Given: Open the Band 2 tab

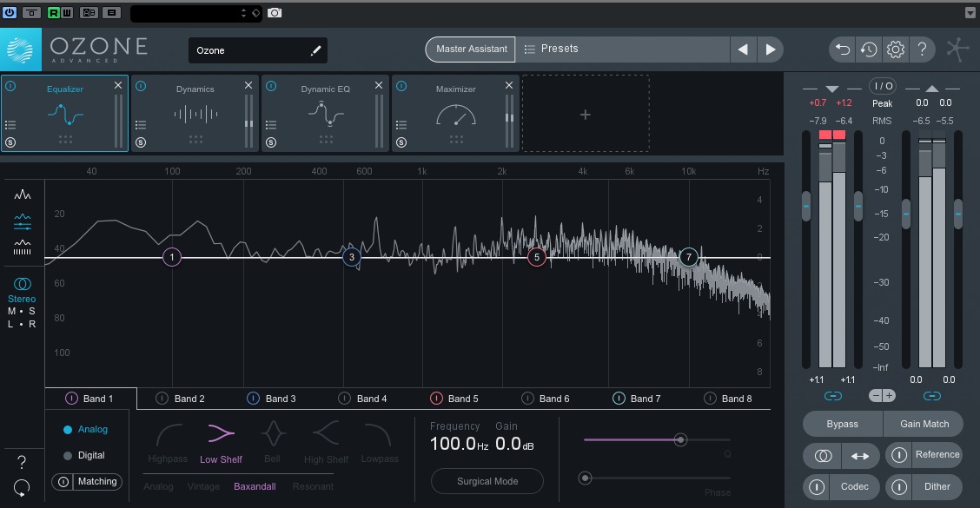Looking at the screenshot, I should click(181, 399).
